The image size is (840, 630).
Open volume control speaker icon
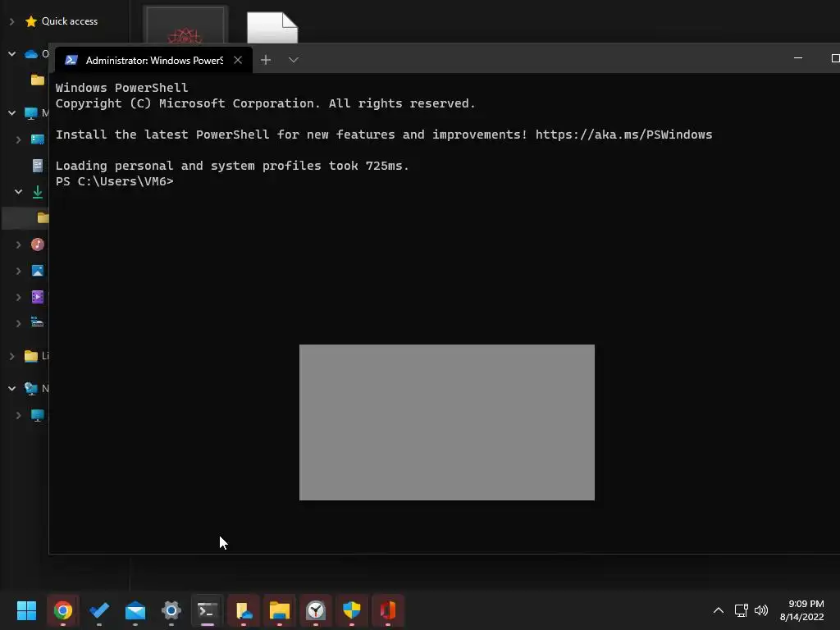pos(760,610)
